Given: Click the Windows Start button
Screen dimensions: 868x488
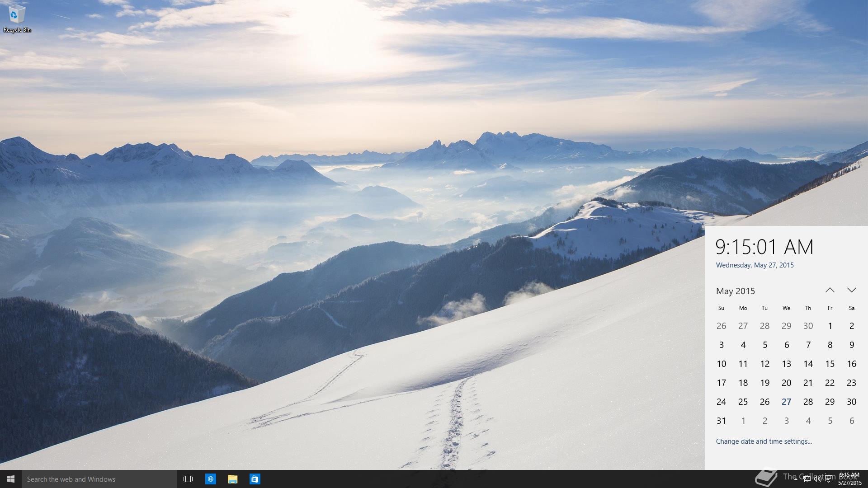Looking at the screenshot, I should point(11,479).
